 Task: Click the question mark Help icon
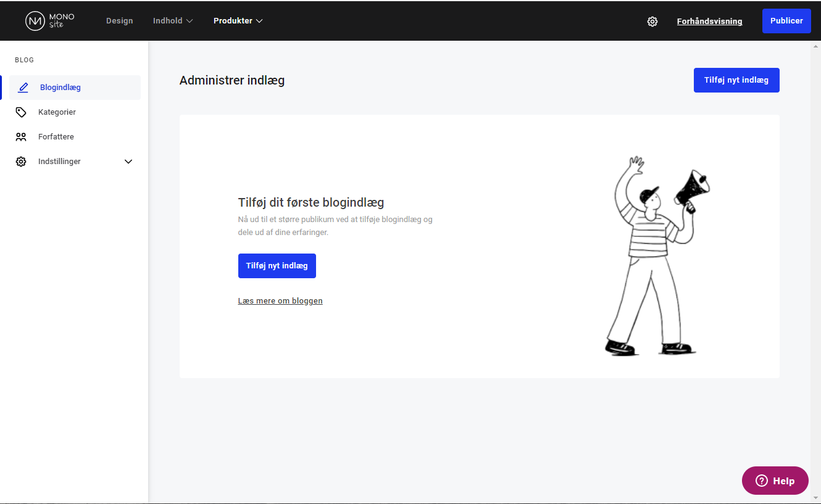761,481
